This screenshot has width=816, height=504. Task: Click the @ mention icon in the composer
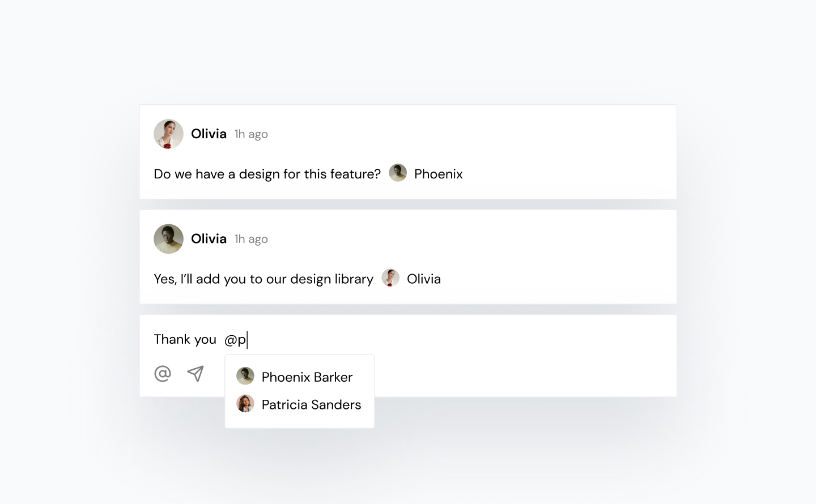[163, 373]
